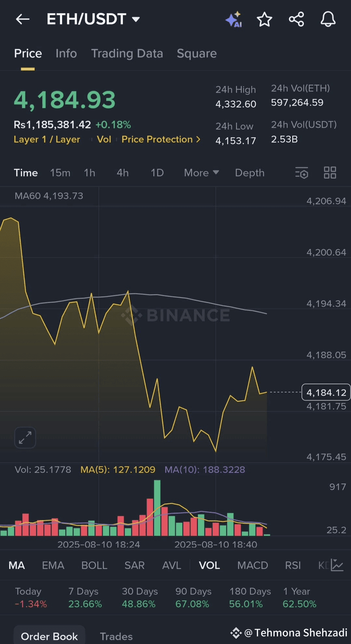Click the MA(10): 188.3228 label

tap(205, 470)
